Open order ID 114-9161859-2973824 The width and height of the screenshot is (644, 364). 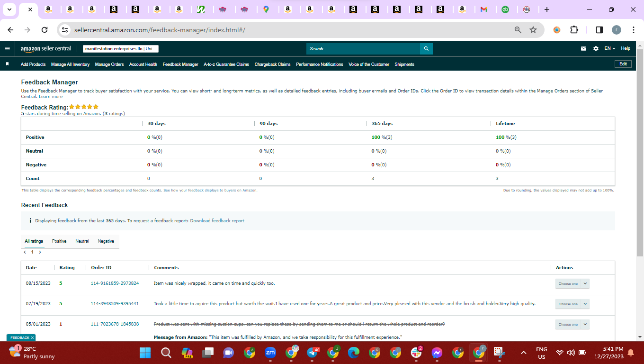pos(115,283)
